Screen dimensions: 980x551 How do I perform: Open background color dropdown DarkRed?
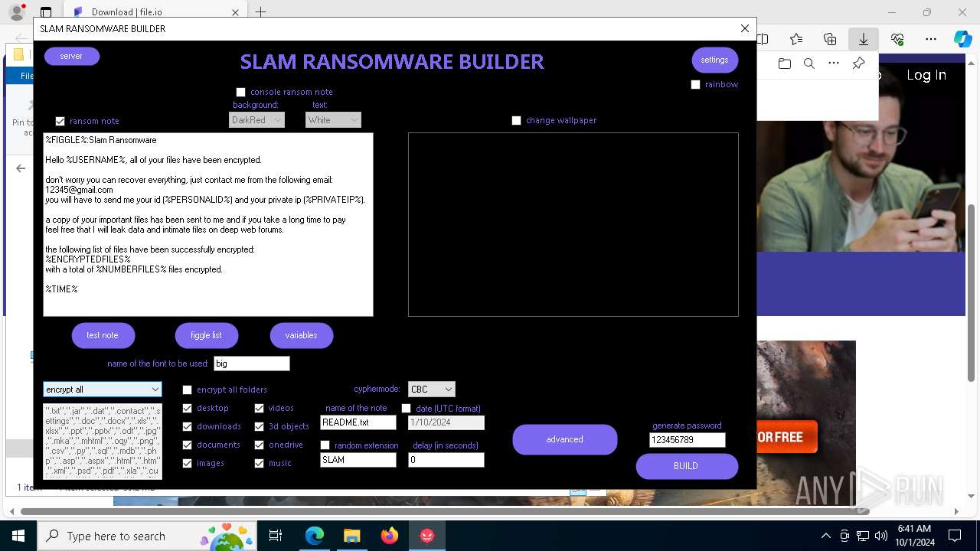pyautogui.click(x=256, y=120)
